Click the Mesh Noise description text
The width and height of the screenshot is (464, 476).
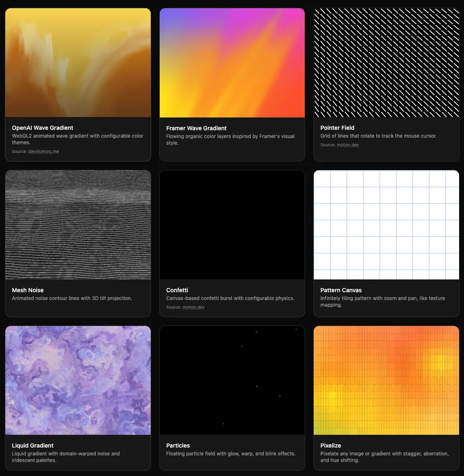[72, 298]
